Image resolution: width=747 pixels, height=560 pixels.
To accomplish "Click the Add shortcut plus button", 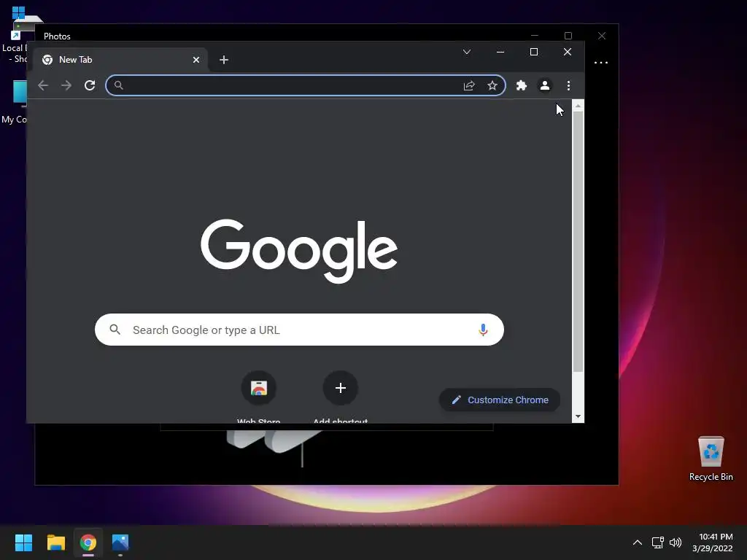I will 341,388.
